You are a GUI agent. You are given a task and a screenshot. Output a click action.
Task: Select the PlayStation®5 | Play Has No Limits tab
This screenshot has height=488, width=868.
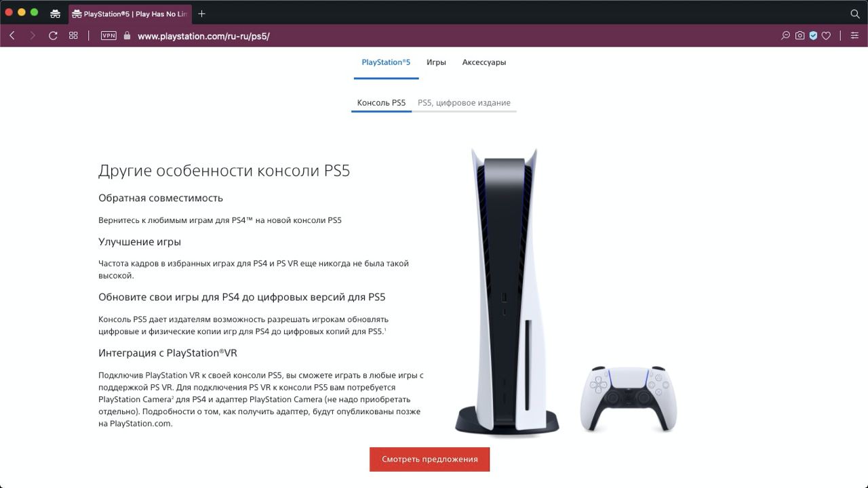click(130, 14)
